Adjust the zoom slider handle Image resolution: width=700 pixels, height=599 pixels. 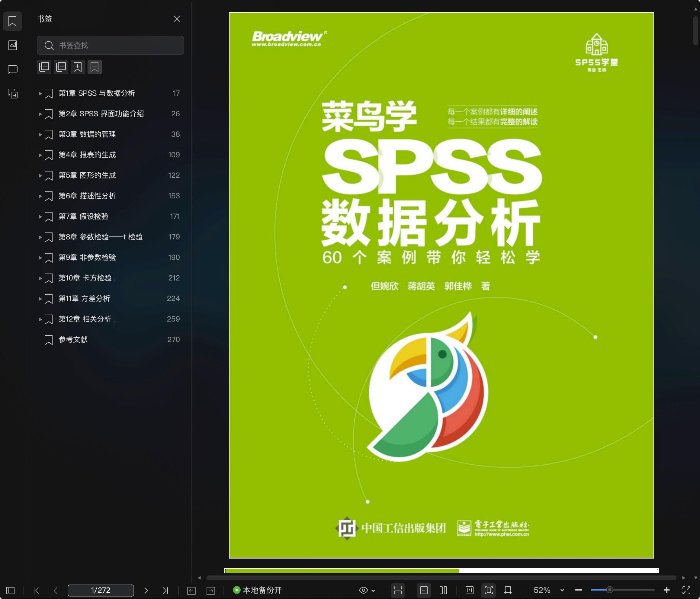[x=609, y=590]
